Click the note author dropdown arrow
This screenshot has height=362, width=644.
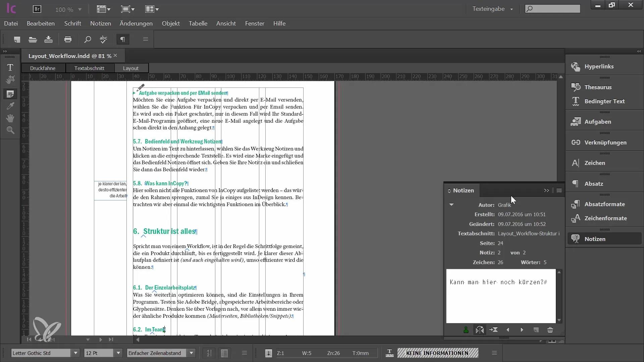pos(451,204)
